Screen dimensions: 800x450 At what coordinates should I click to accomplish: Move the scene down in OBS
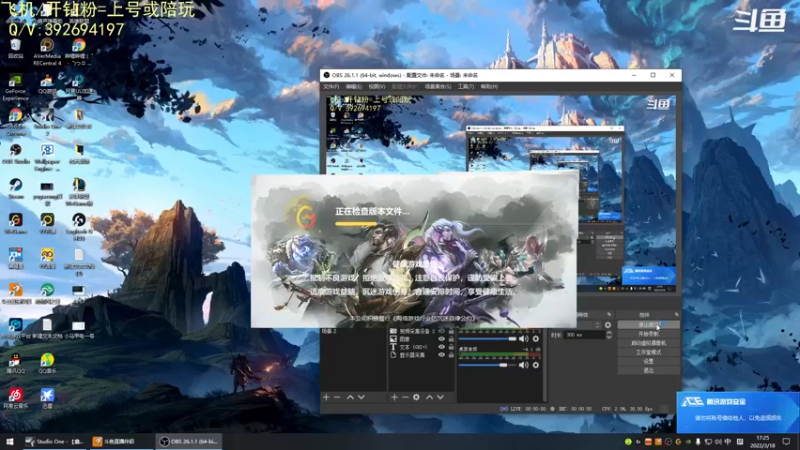[361, 397]
